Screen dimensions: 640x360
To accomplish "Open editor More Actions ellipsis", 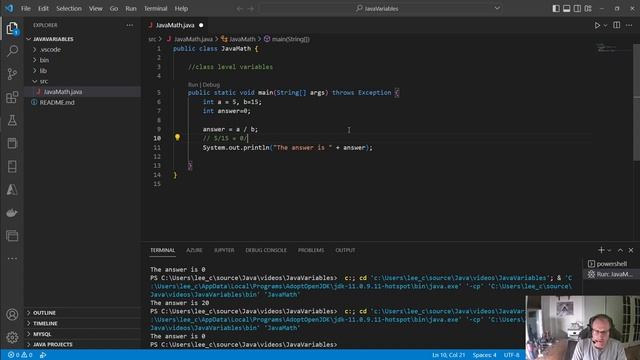I will pyautogui.click(x=629, y=25).
